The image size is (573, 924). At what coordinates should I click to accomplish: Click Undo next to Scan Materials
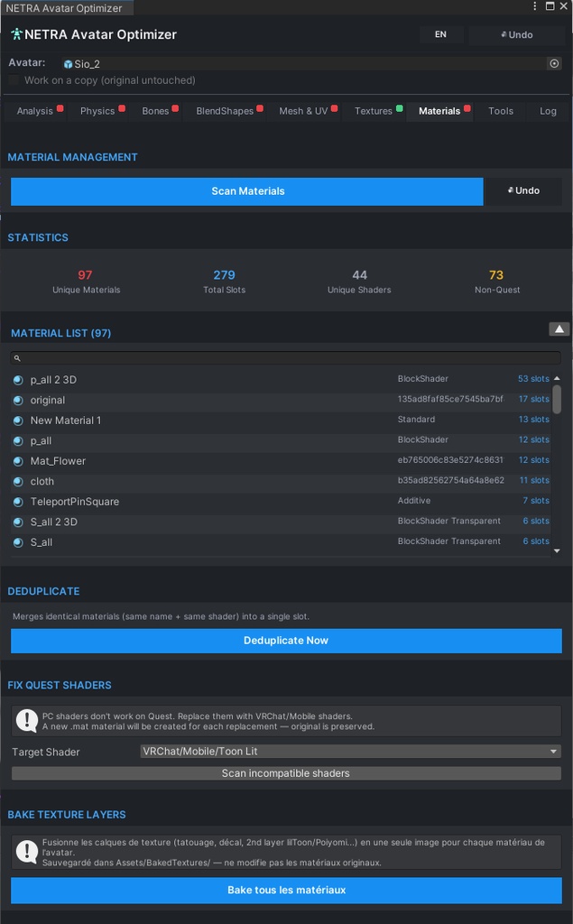coord(523,190)
